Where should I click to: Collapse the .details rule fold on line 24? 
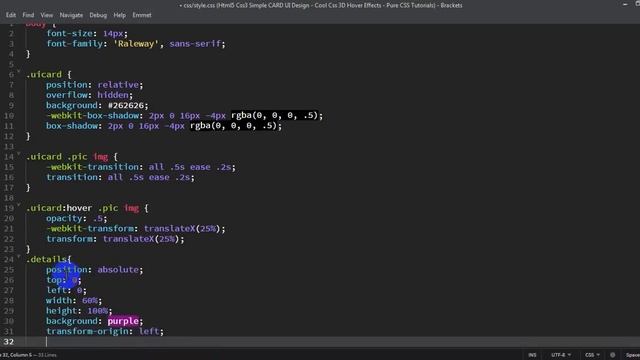19,257
